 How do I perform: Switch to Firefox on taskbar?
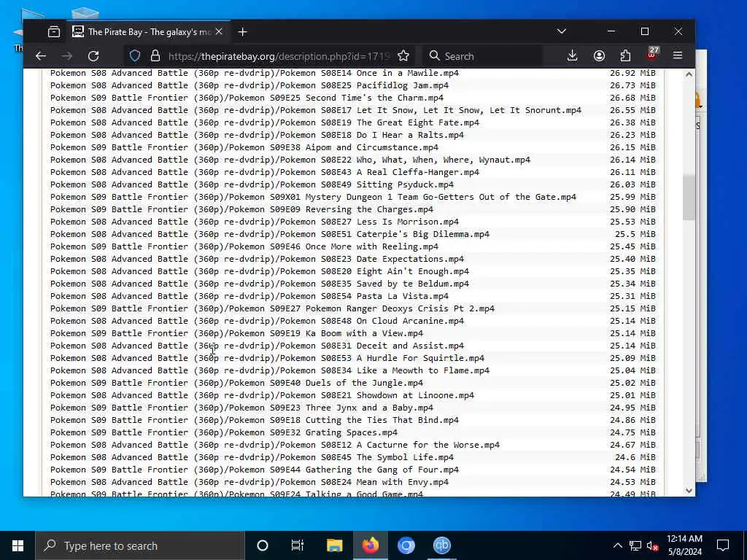pos(370,545)
